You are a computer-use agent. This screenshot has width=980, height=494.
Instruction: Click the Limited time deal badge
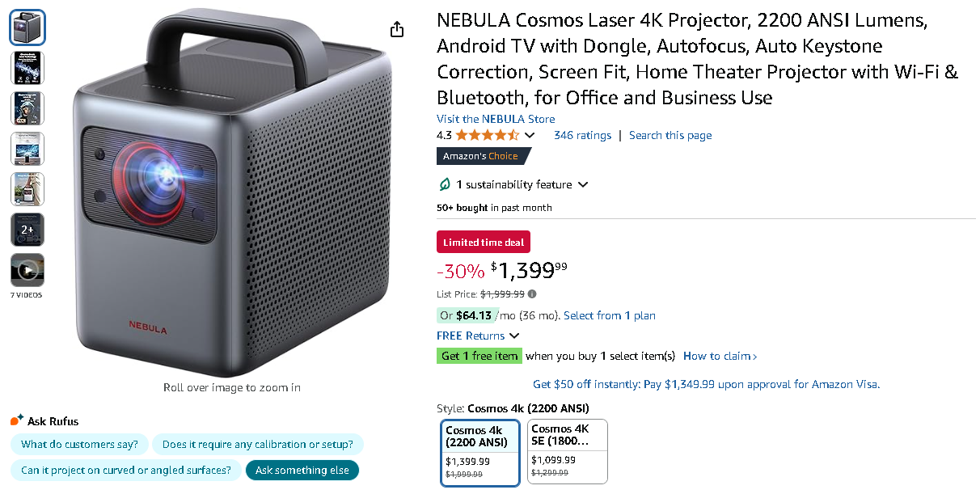[x=483, y=241]
